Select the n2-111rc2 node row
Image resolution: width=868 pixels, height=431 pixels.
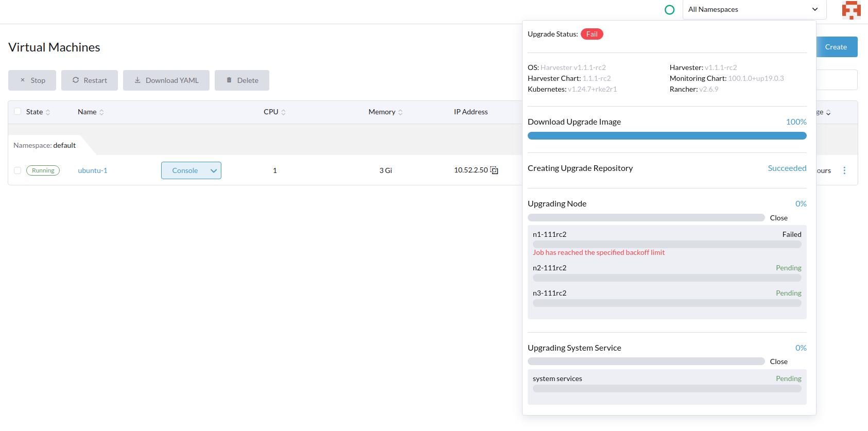pos(667,272)
